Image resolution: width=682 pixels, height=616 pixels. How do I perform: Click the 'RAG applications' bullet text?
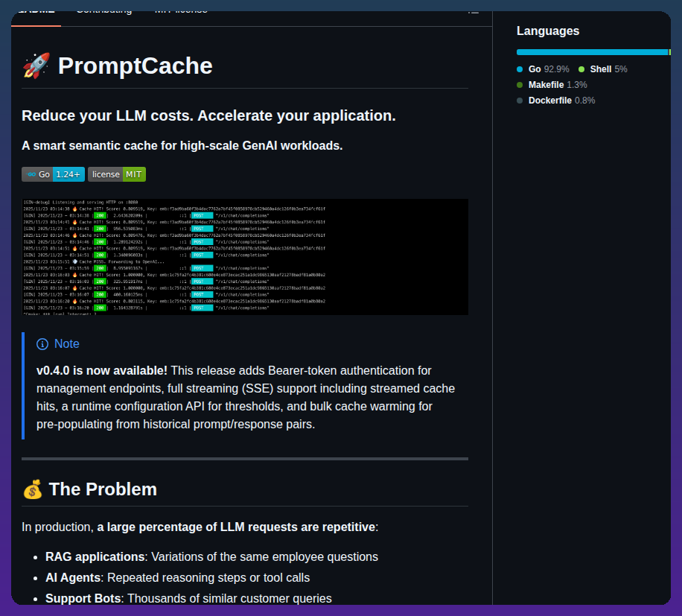(x=95, y=557)
